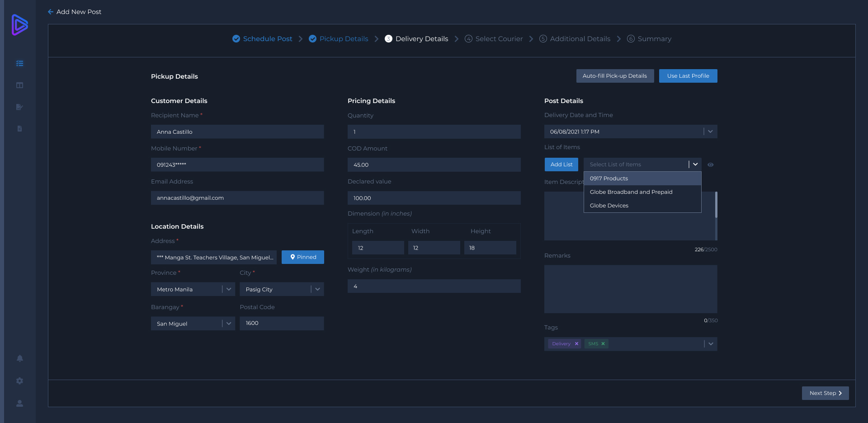Open the board columns sidebar icon
Screen dimensions: 868x423
tap(19, 85)
